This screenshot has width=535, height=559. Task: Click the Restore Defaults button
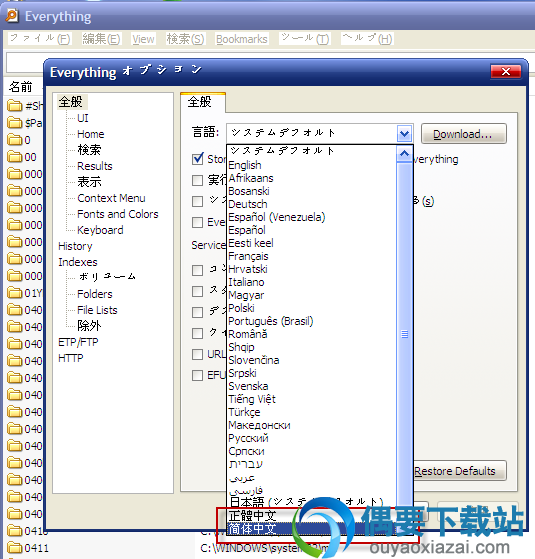pos(460,471)
